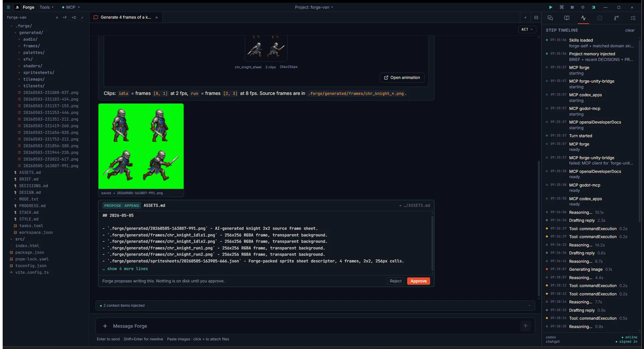Collapse the generated/ folder

(x=31, y=33)
